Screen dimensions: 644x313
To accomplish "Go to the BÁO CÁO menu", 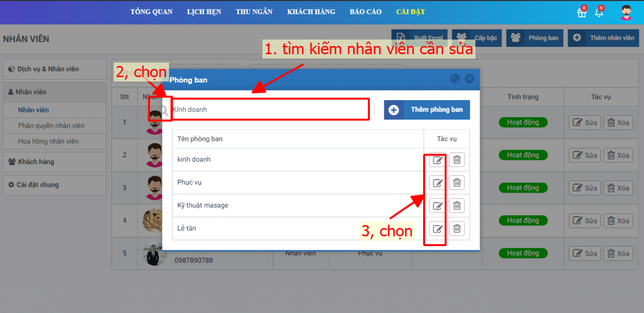I will tap(365, 12).
